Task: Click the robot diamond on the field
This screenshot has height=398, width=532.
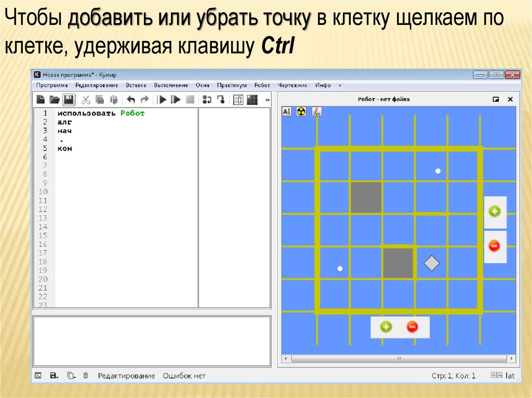Action: 431,263
